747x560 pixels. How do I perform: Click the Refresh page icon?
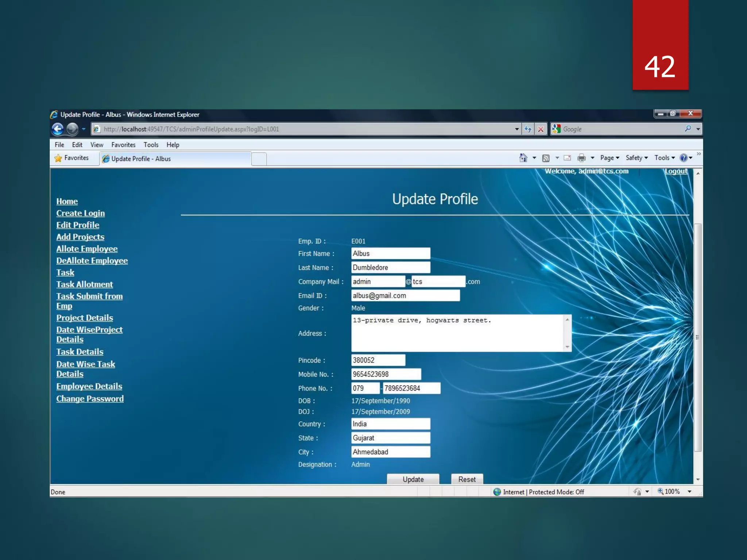pos(528,129)
